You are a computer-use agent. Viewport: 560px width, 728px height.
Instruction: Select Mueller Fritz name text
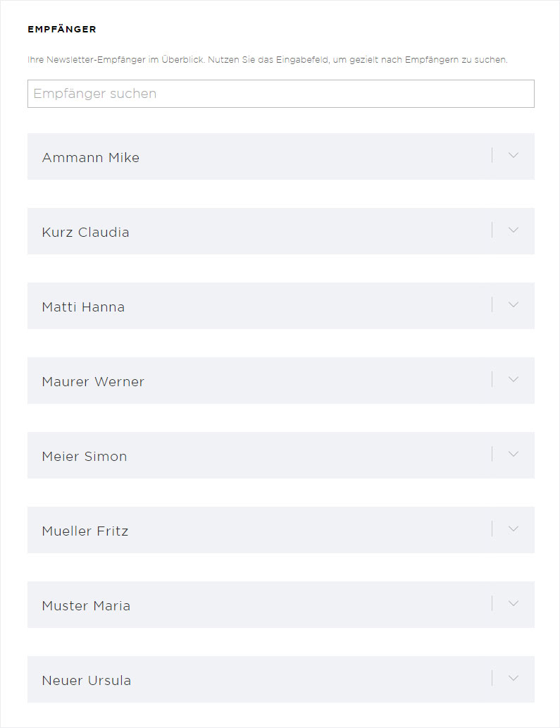(x=85, y=531)
